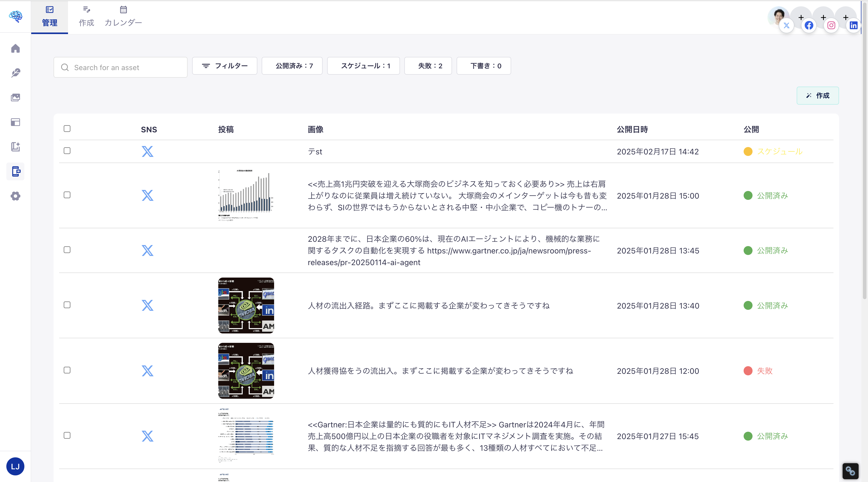This screenshot has width=868, height=482.
Task: Select the Home icon in the sidebar
Action: [x=15, y=49]
